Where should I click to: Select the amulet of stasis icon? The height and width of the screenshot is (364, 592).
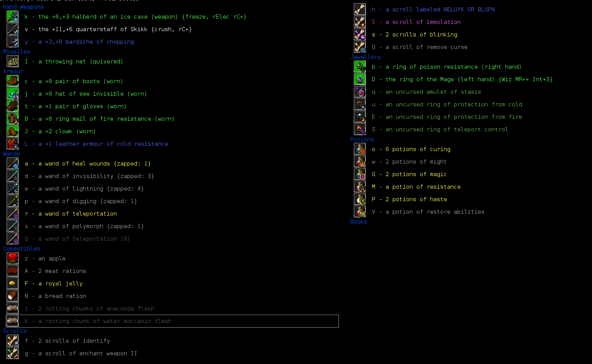click(360, 92)
